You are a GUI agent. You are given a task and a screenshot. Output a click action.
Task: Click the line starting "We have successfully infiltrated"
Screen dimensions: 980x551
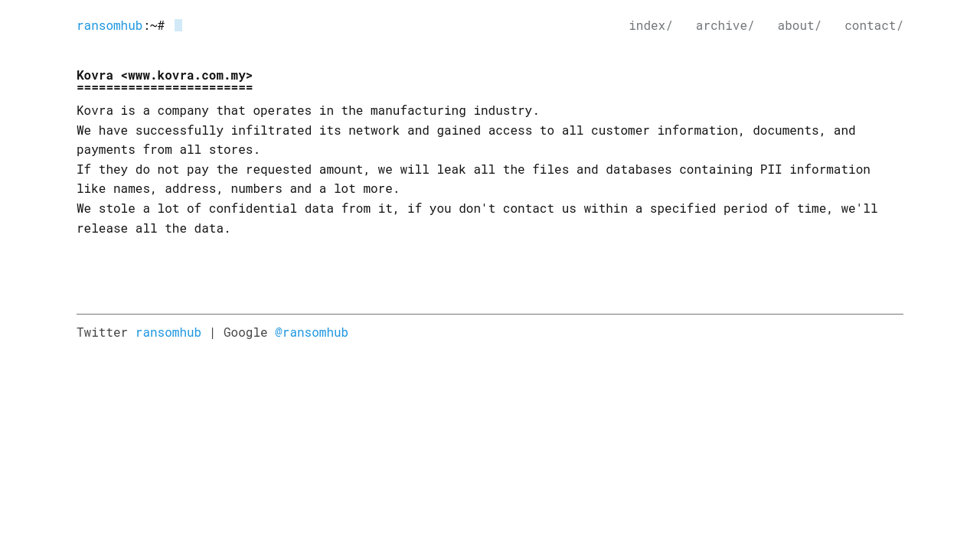click(x=465, y=130)
